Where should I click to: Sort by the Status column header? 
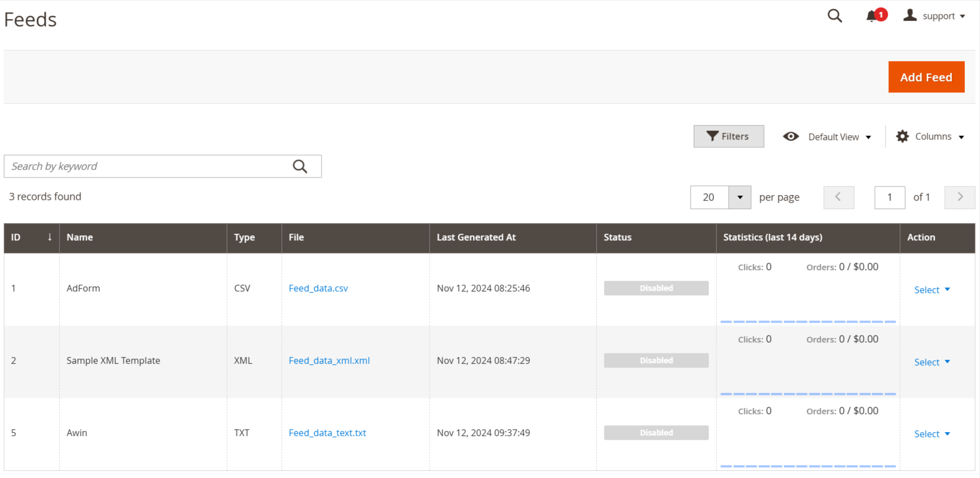(656, 238)
